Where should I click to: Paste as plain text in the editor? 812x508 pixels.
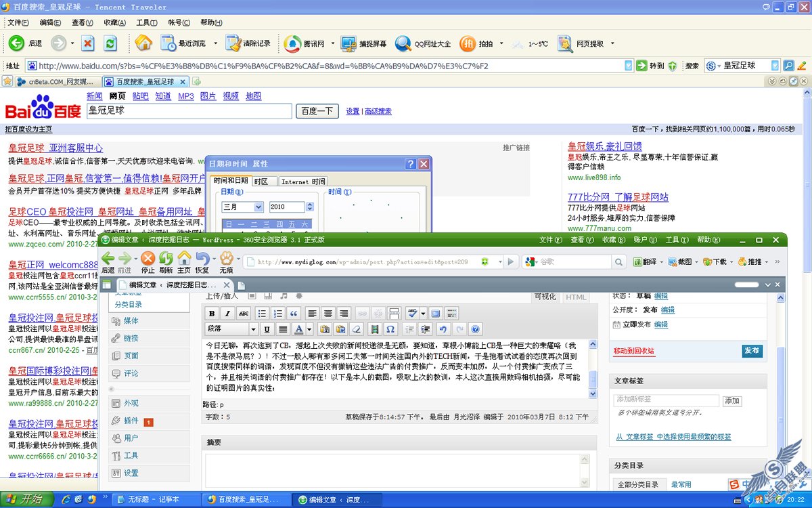(x=324, y=329)
